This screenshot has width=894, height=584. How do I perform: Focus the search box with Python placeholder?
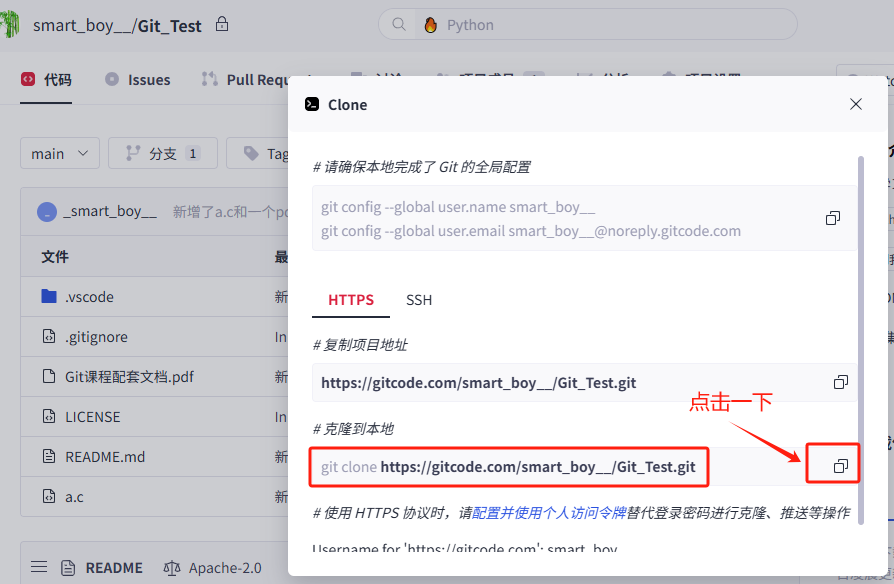pyautogui.click(x=587, y=25)
